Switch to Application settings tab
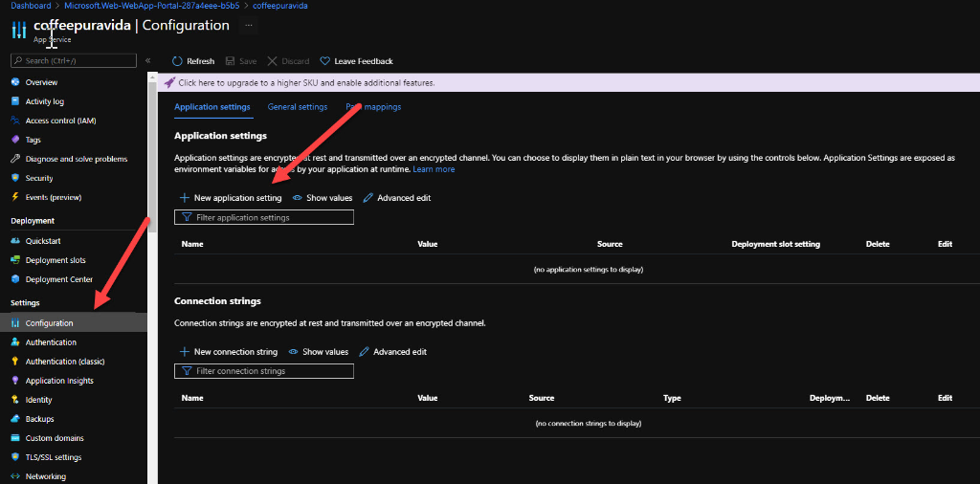 (212, 107)
